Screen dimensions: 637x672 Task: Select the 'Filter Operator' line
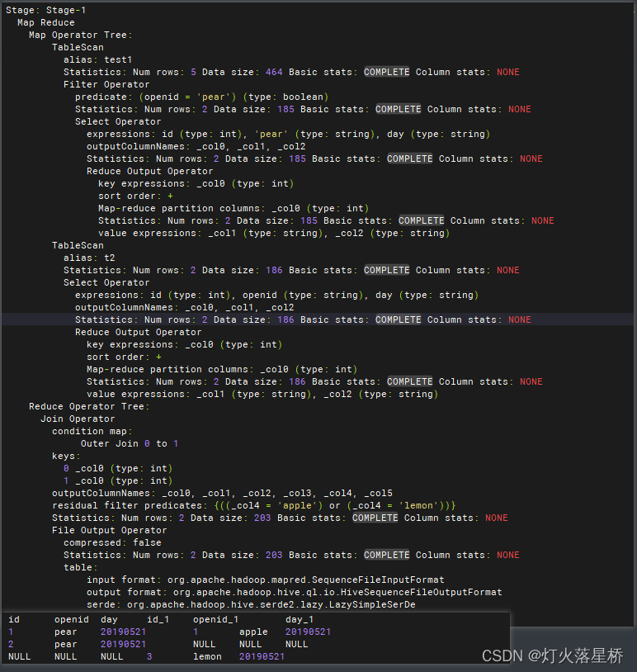click(x=106, y=84)
